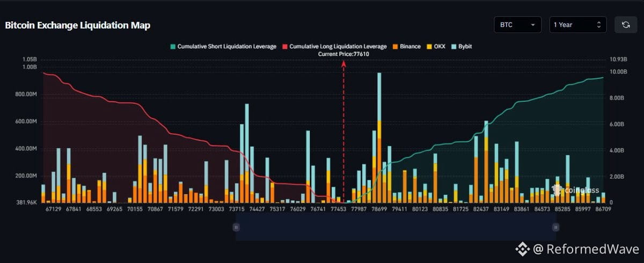Click the orange Binance legend swatch
Viewport: 644px width, 263px height.
tap(394, 47)
